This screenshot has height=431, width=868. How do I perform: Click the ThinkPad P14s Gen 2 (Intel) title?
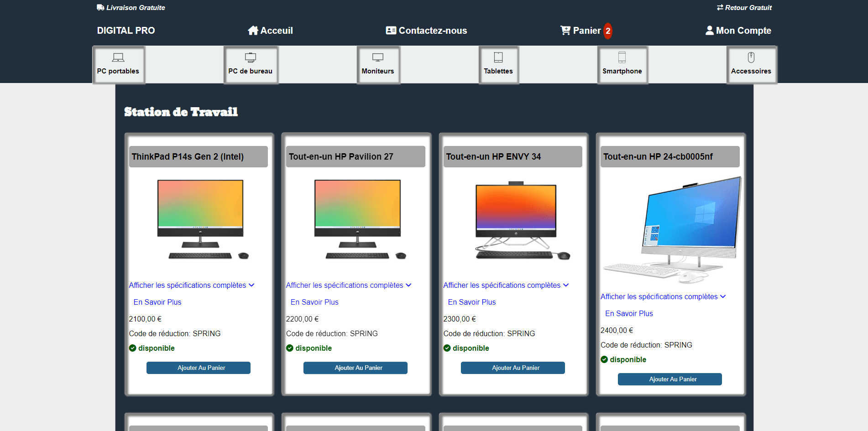(x=188, y=156)
